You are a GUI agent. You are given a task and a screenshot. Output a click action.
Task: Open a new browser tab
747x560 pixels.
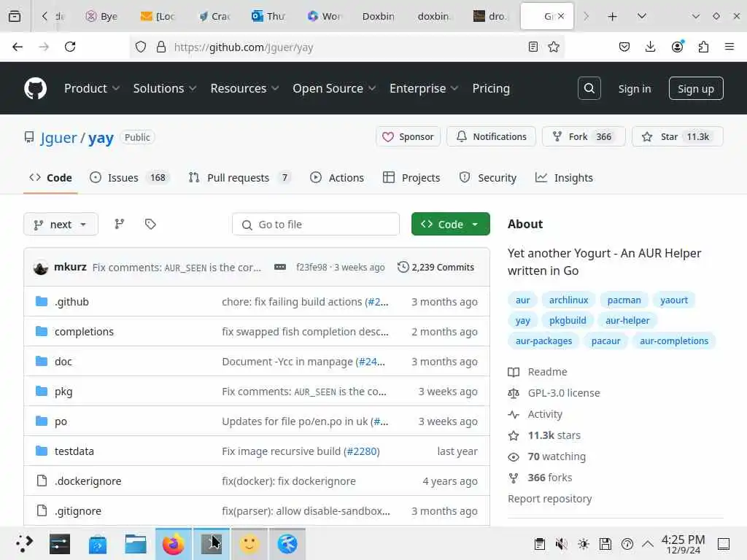[x=612, y=16]
